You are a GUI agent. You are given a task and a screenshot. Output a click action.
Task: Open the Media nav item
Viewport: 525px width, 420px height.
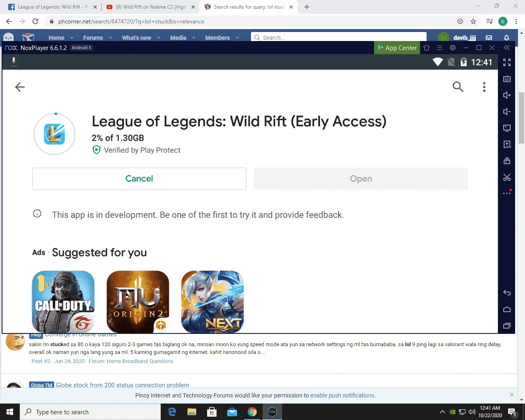(x=178, y=38)
